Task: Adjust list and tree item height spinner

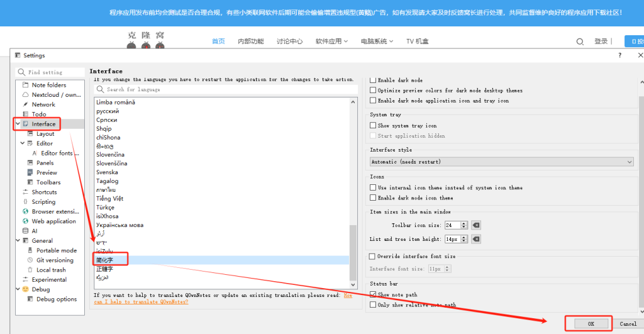Action: pos(464,239)
